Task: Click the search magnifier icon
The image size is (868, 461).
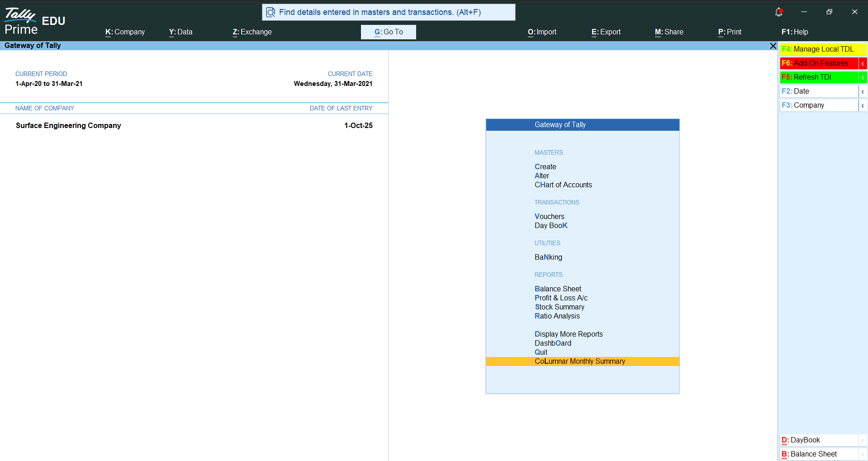Action: click(270, 12)
